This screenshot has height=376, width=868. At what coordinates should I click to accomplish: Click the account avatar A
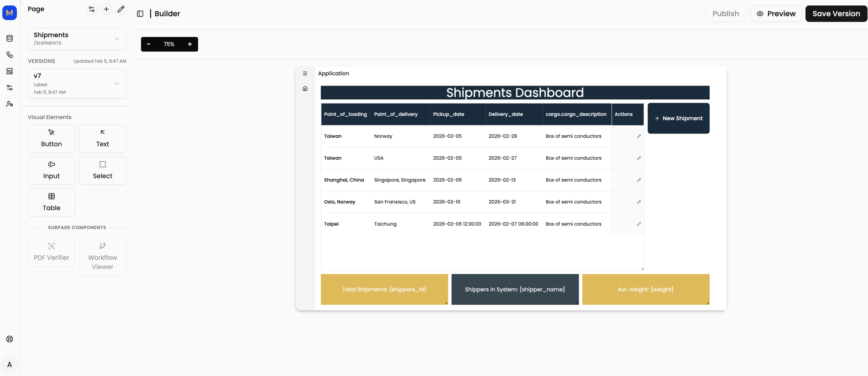(x=9, y=364)
